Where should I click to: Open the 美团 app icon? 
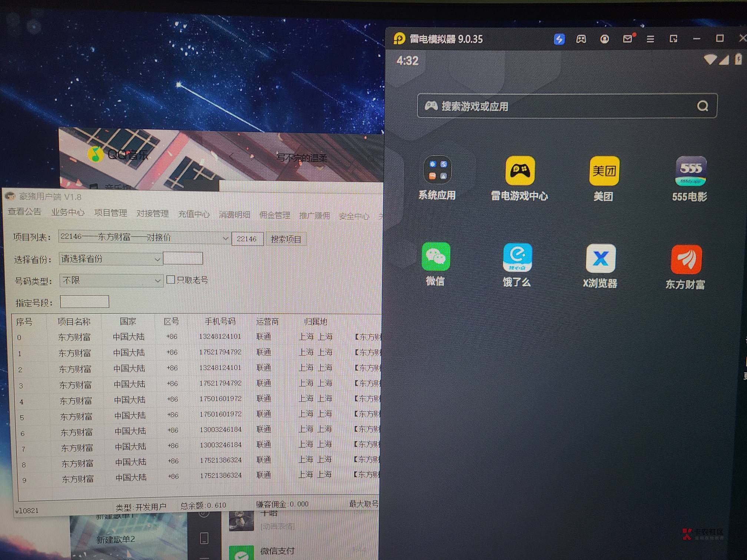coord(604,171)
